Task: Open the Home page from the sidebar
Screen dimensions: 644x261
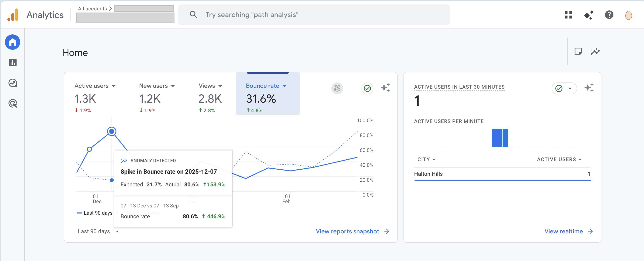Action: click(12, 42)
